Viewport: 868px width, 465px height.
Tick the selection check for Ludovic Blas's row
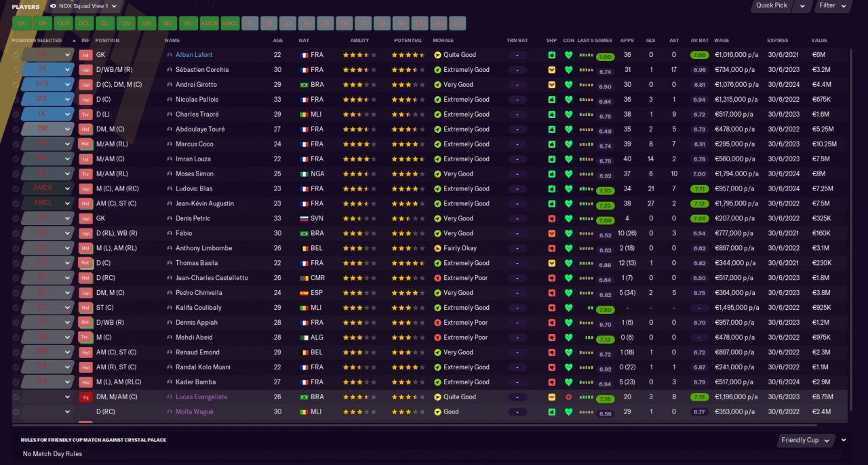pyautogui.click(x=16, y=188)
